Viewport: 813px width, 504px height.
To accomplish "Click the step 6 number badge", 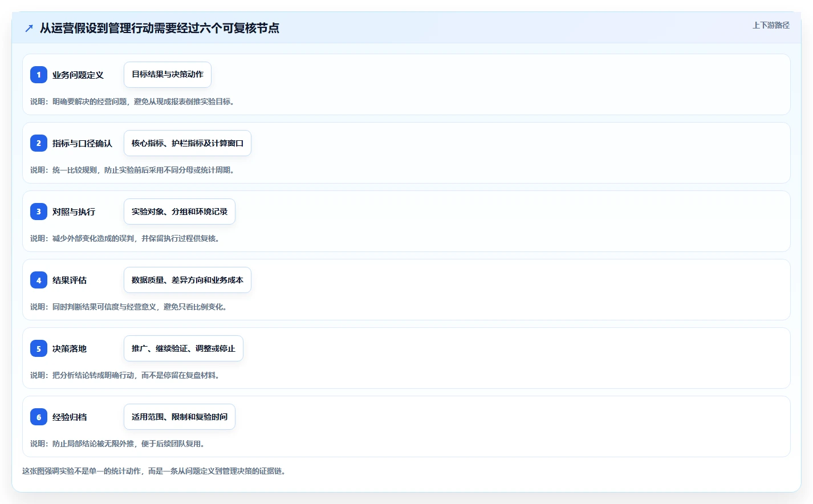I will (x=39, y=417).
